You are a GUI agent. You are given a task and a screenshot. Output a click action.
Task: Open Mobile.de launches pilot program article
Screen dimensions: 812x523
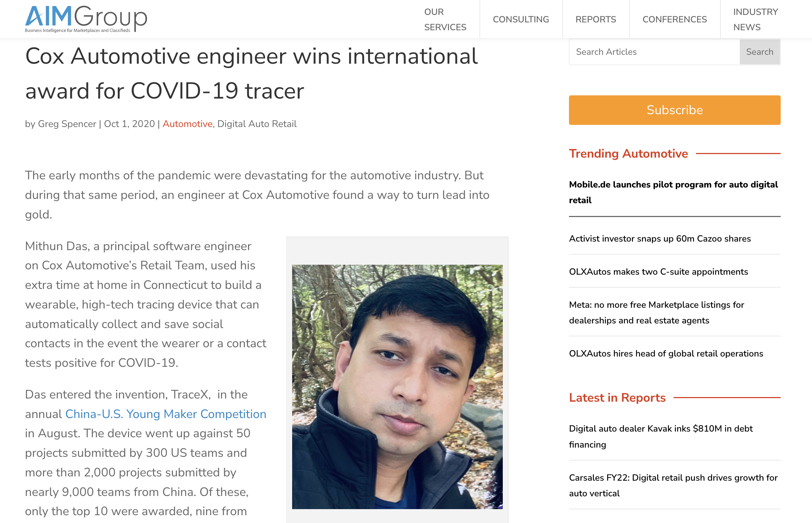click(673, 192)
